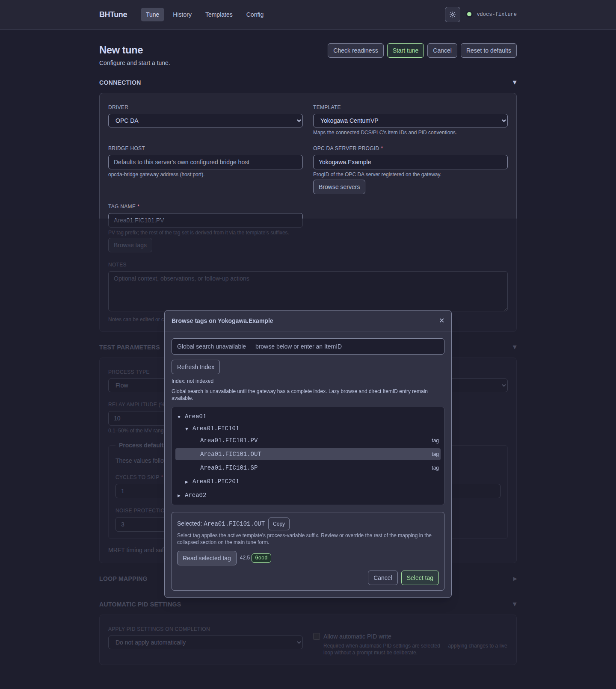Click the background Browse tags button
This screenshot has width=616, height=689.
click(130, 245)
